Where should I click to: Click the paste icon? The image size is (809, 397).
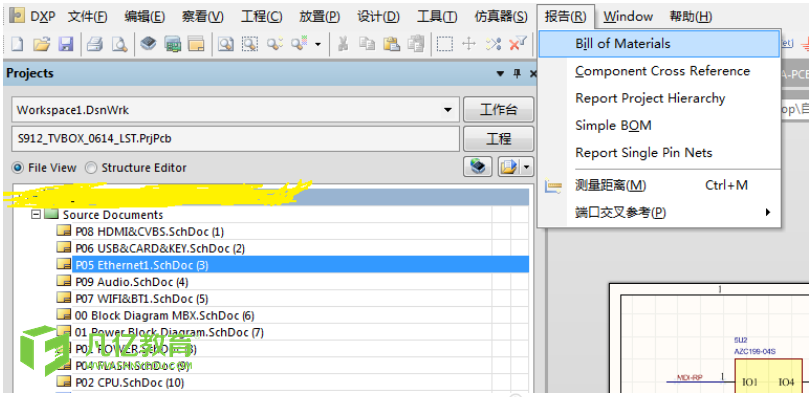tap(392, 44)
